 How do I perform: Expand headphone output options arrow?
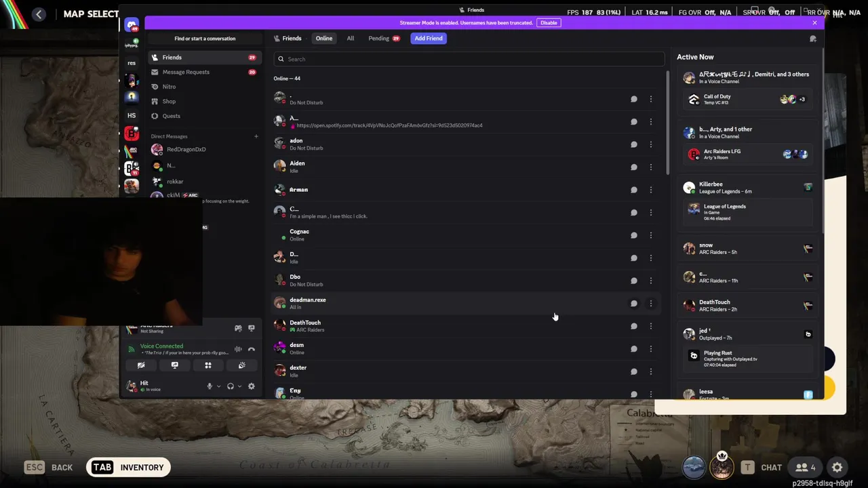pos(239,386)
